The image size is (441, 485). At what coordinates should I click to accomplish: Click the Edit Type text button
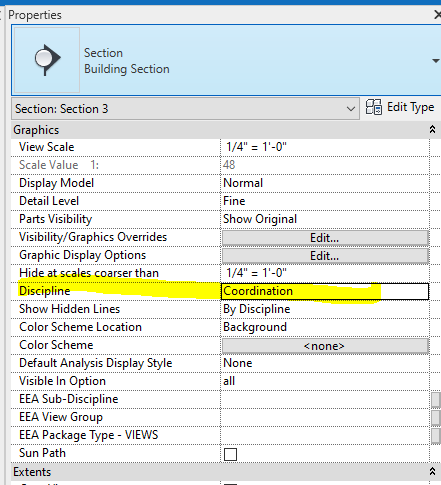[x=410, y=107]
